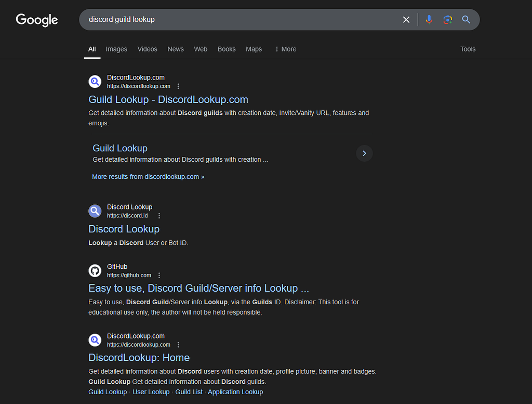Expand the Guild Lookup sitelink chevron
532x404 pixels.
point(364,153)
